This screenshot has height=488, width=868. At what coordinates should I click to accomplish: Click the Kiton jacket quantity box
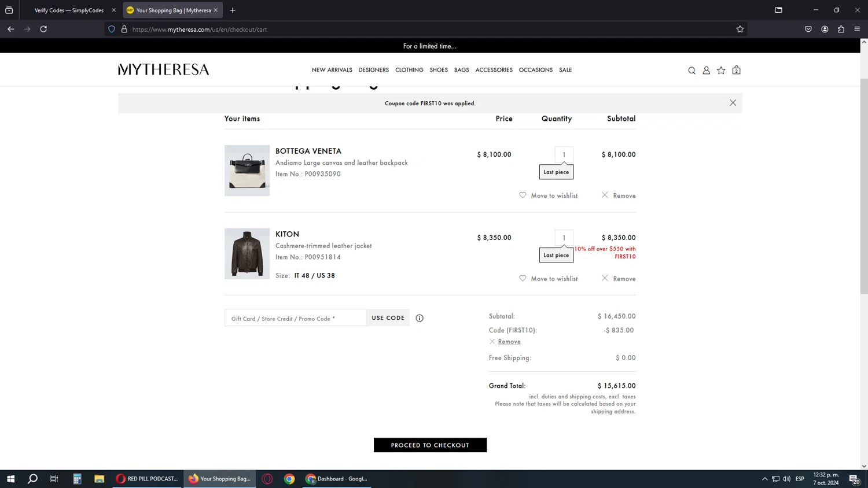(x=564, y=238)
